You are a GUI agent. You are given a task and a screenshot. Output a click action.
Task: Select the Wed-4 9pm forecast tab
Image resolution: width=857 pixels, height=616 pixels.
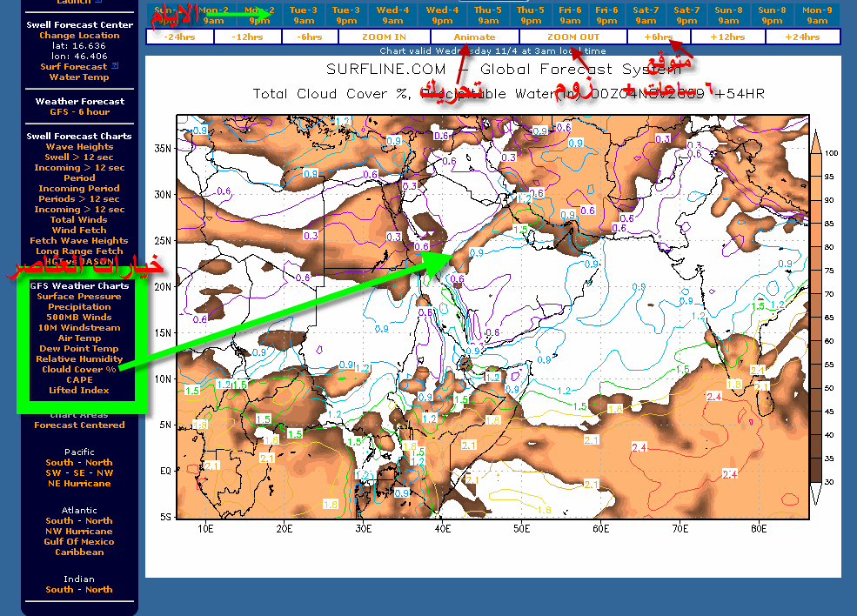pos(442,16)
